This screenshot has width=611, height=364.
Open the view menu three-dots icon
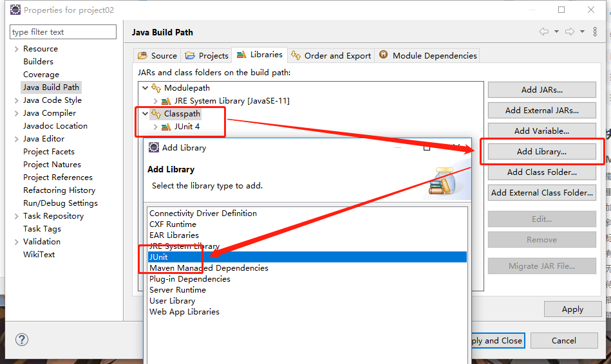click(595, 32)
